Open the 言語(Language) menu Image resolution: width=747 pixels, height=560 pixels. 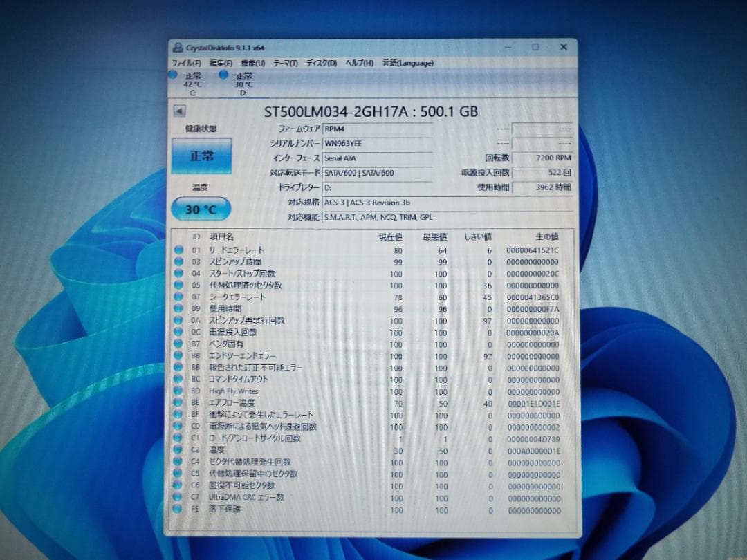point(408,63)
